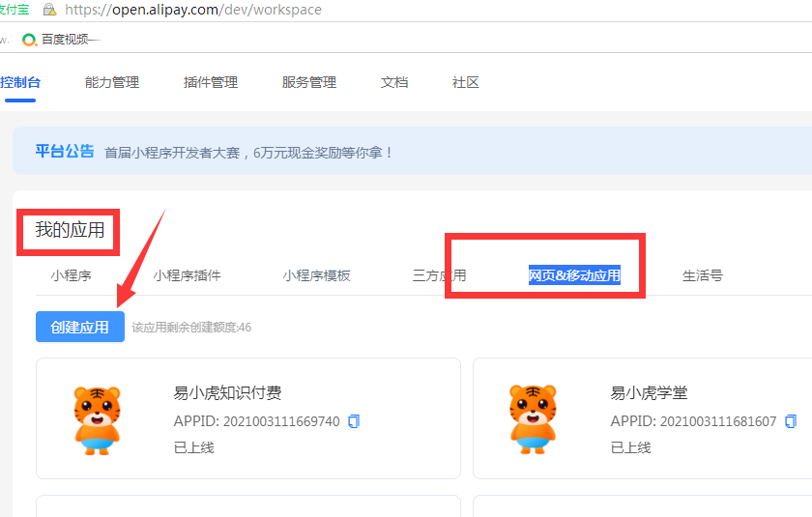Click the 百度视频 bookmark icon
812x517 pixels.
coord(30,40)
